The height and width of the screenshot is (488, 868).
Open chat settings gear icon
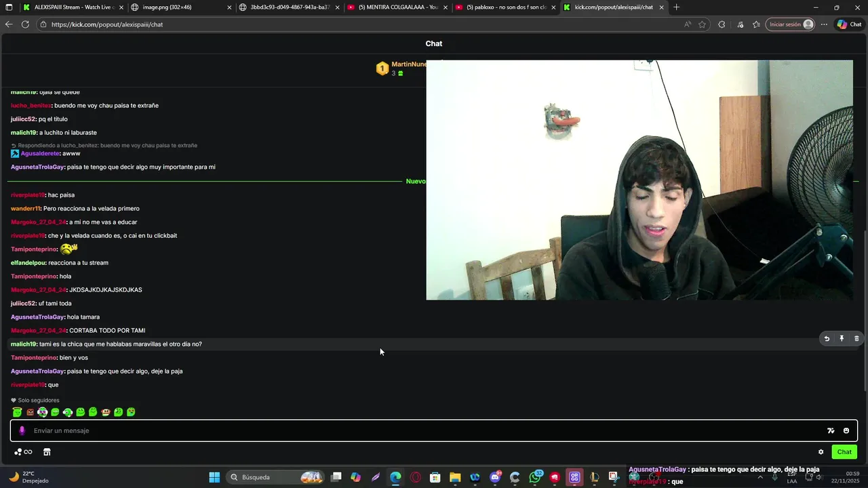click(x=821, y=452)
